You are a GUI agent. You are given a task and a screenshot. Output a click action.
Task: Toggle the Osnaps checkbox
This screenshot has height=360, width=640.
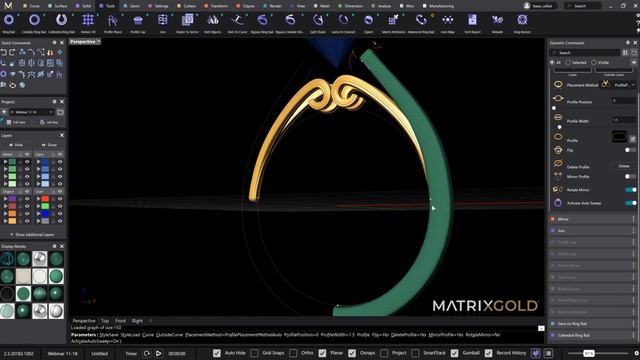click(x=352, y=353)
